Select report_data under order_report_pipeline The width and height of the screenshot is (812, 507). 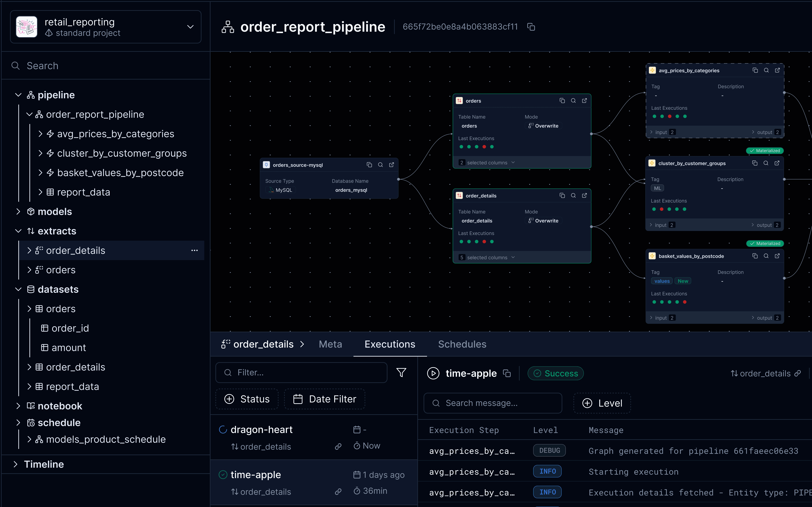pos(83,192)
